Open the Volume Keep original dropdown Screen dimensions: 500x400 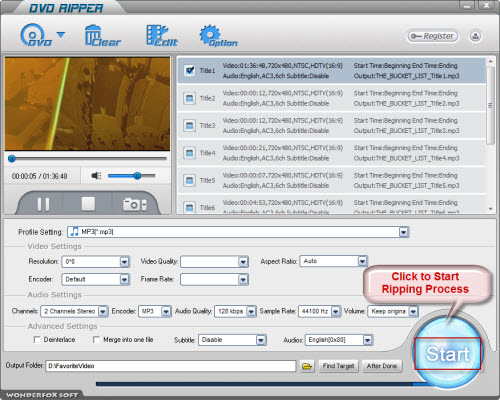(x=413, y=311)
